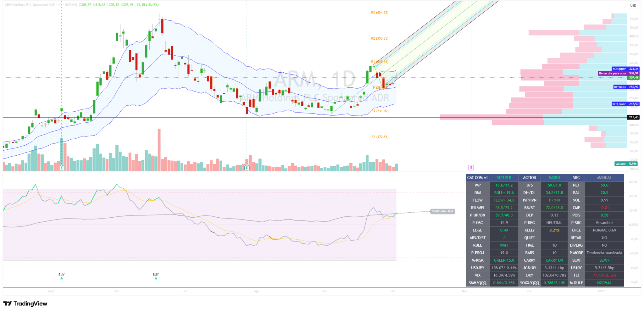Click the FLOW+ 34.0 value cell
Screen dimensions: 644x312
tap(504, 200)
